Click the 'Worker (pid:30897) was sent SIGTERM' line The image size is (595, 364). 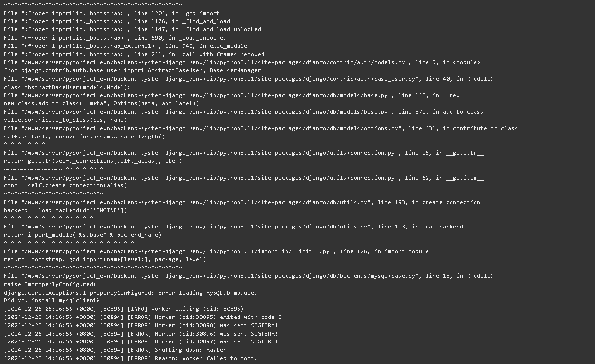[x=141, y=341]
